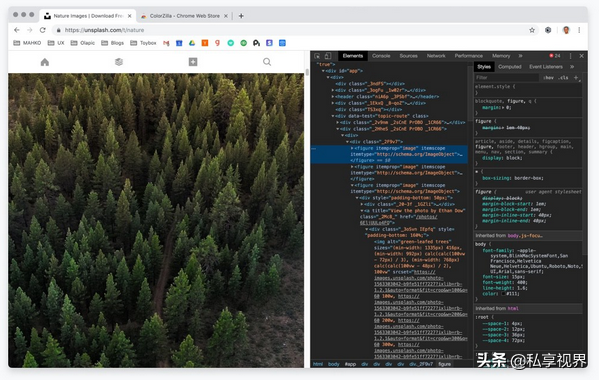
Task: Click the submit photo plus icon
Action: pyautogui.click(x=193, y=62)
